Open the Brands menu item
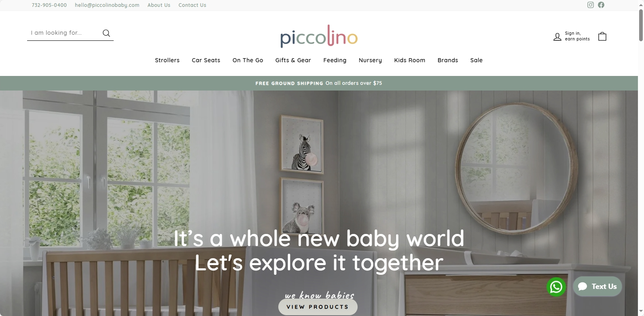This screenshot has width=644, height=316. pos(448,60)
